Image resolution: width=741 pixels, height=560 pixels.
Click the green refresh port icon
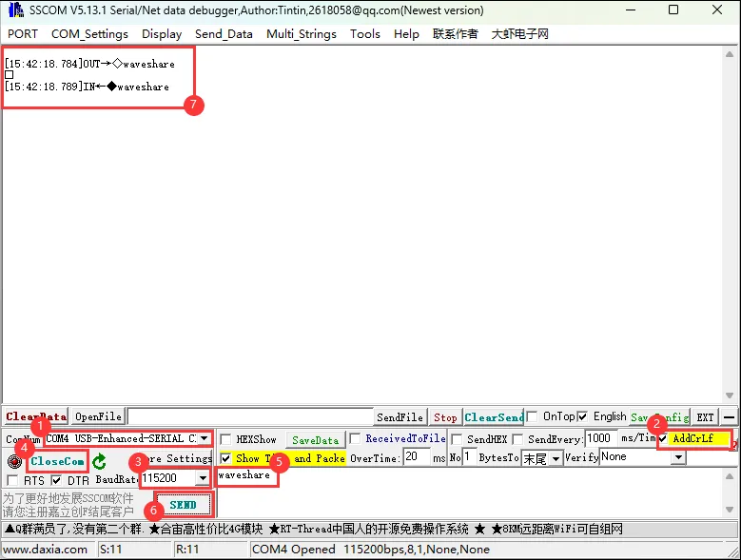(99, 462)
